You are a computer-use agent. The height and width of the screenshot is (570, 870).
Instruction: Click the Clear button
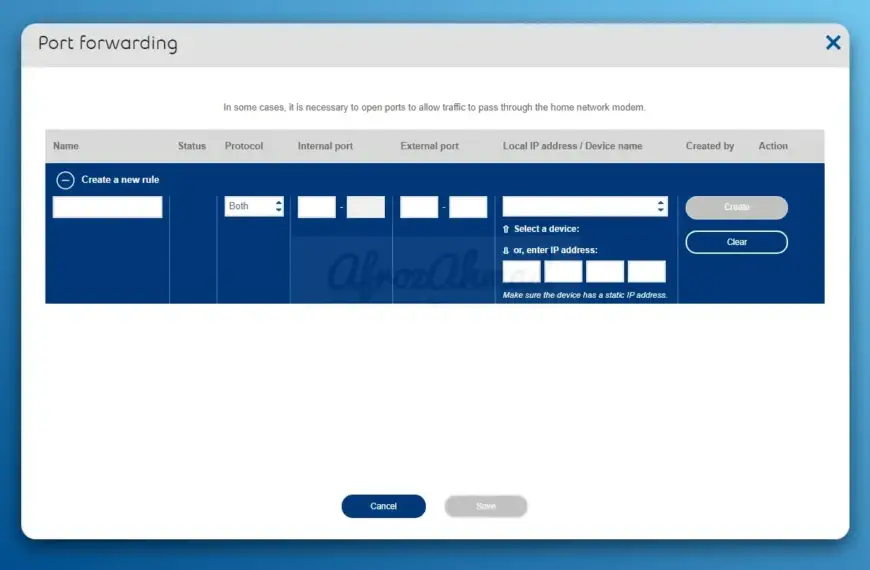pyautogui.click(x=736, y=242)
